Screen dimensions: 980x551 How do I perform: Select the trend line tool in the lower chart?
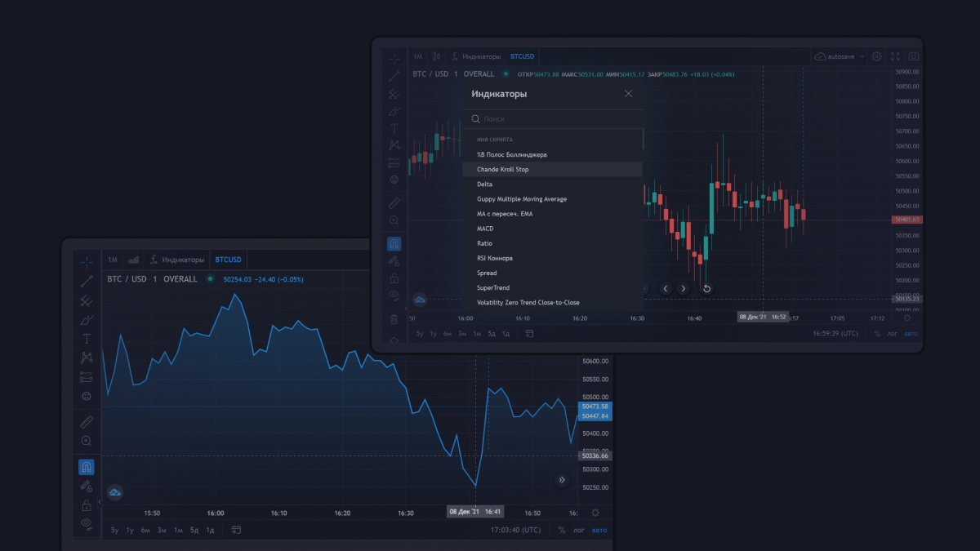pos(87,282)
